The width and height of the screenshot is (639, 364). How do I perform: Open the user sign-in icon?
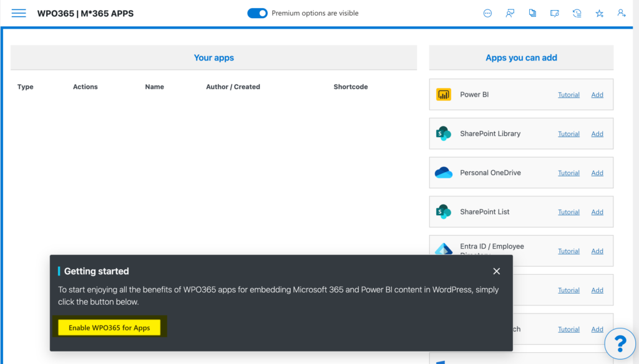[620, 12]
